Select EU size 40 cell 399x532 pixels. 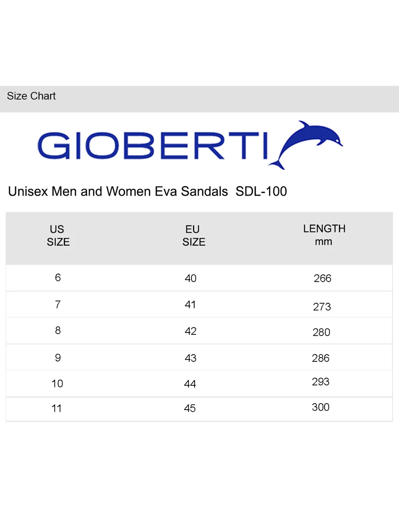click(191, 278)
